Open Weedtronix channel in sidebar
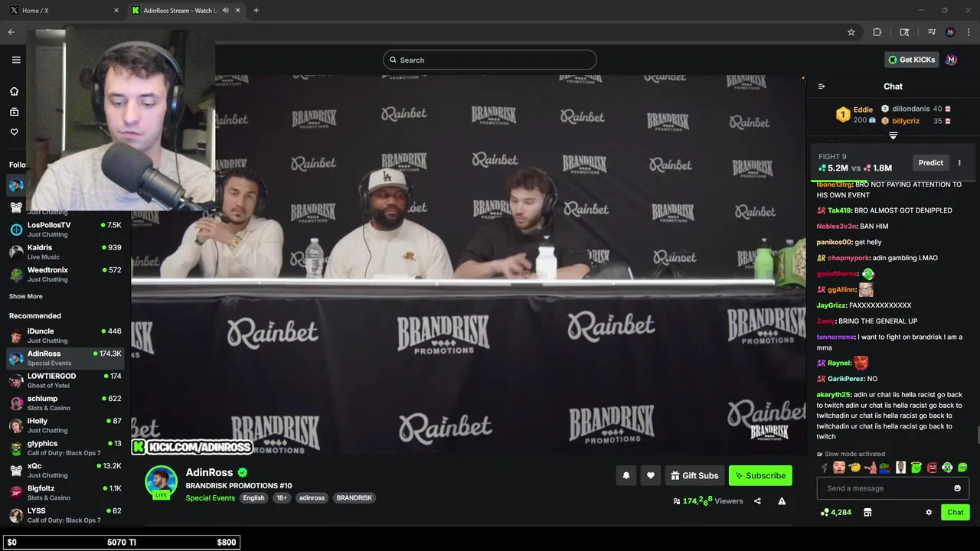 [66, 274]
